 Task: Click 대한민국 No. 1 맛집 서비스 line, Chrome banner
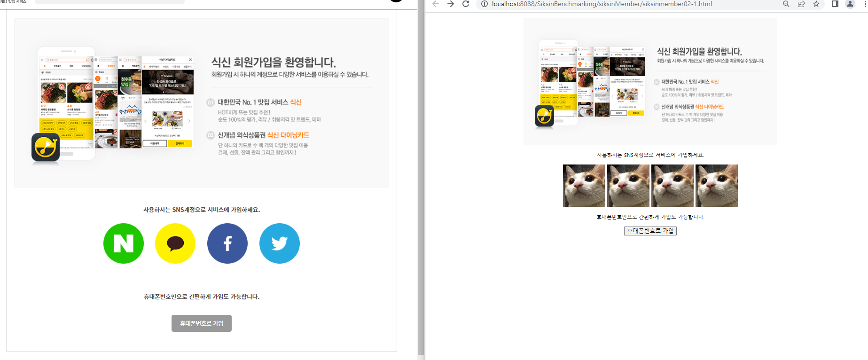[690, 82]
